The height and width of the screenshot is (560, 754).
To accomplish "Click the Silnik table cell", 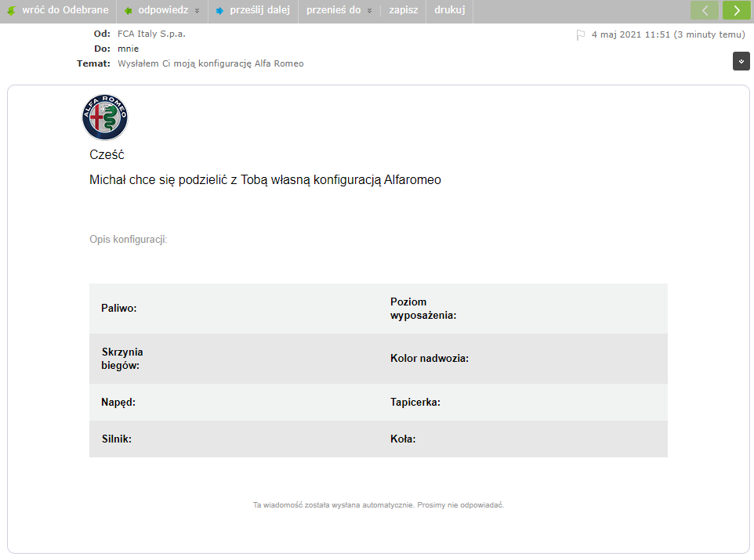I will coord(234,439).
